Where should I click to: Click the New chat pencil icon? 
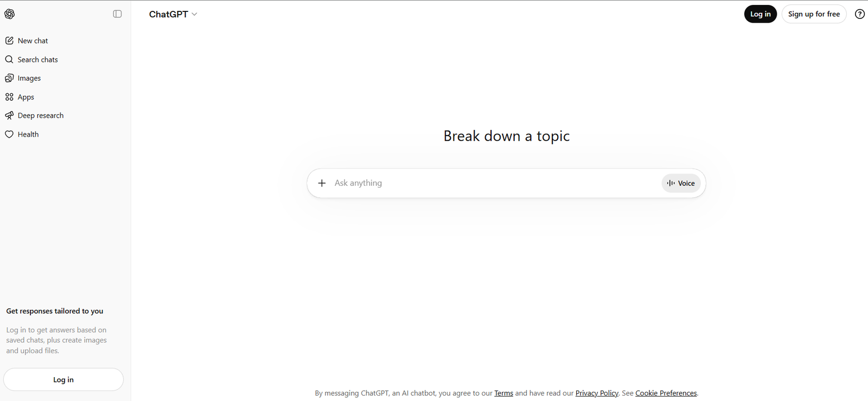pos(9,41)
